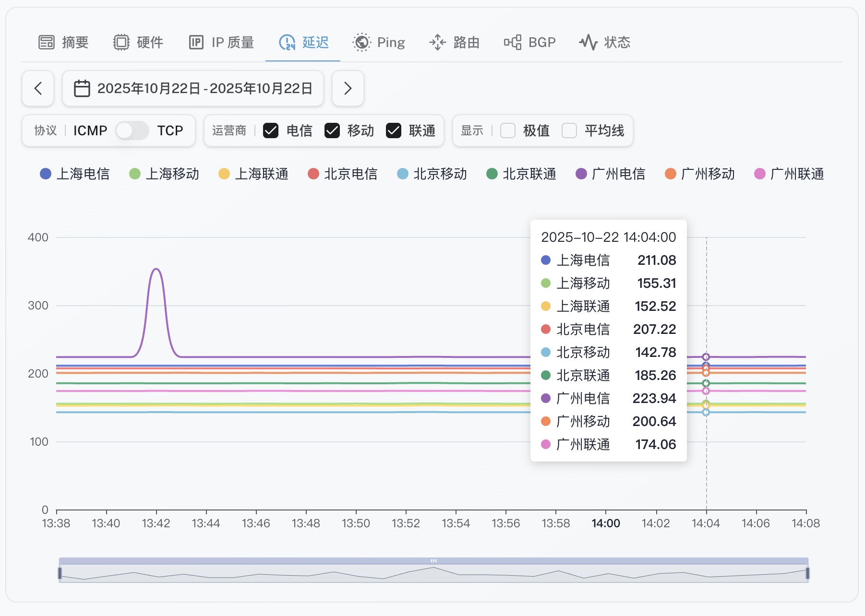The image size is (865, 616).
Task: Toggle 广州联通 series in the legend
Action: tap(797, 174)
